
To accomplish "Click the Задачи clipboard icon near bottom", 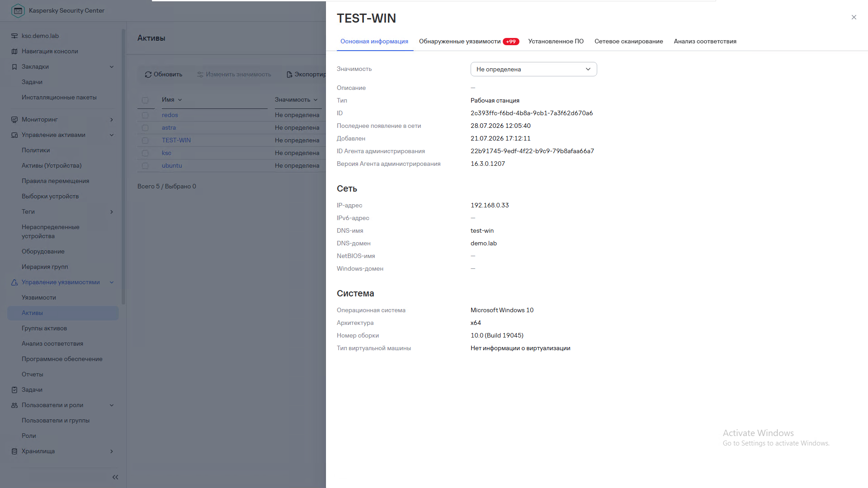I will 14,390.
